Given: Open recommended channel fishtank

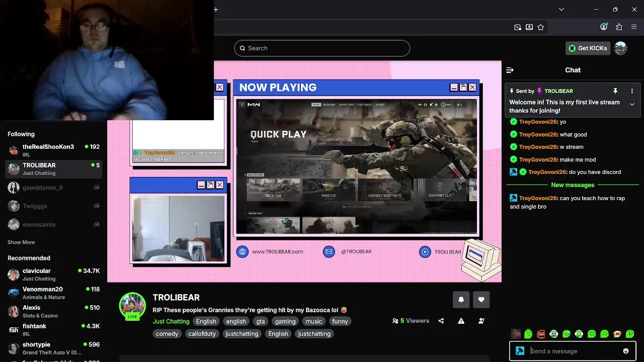Looking at the screenshot, I should point(54,330).
